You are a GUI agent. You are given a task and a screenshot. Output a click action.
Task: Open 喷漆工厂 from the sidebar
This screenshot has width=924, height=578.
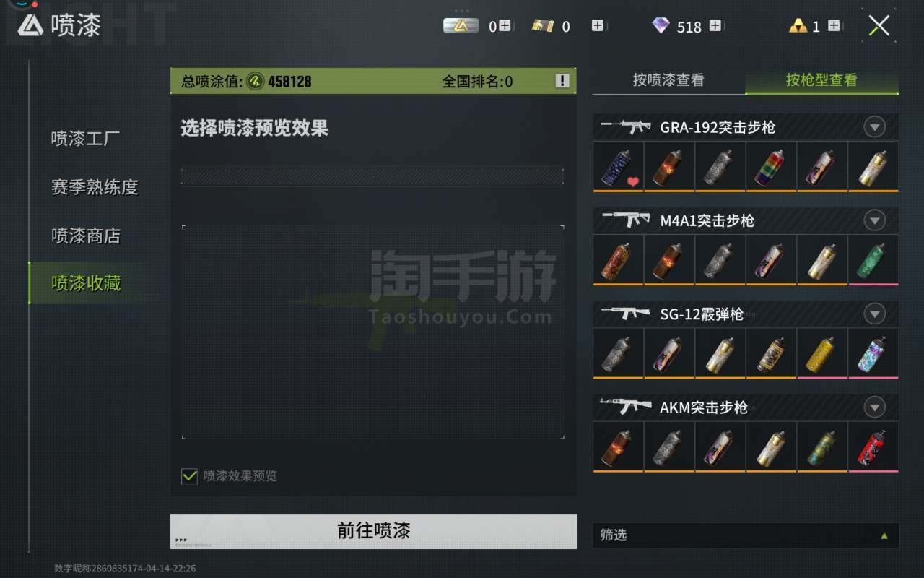(x=85, y=139)
